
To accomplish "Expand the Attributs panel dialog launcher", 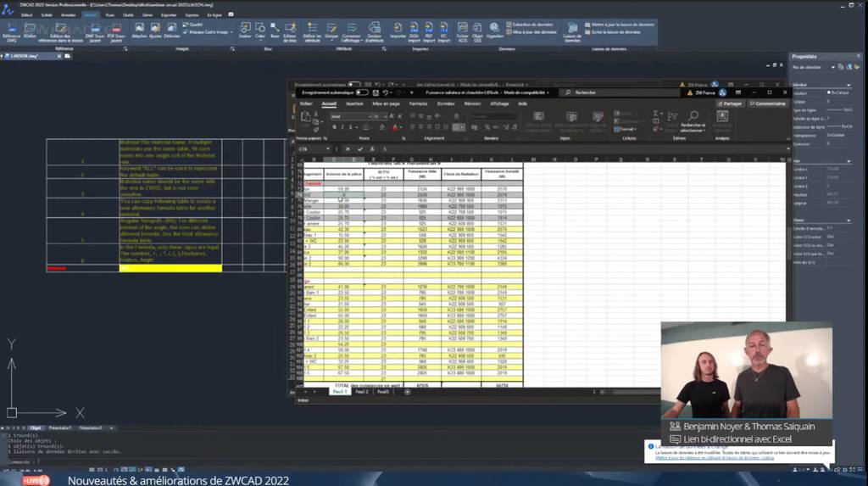I will point(384,48).
